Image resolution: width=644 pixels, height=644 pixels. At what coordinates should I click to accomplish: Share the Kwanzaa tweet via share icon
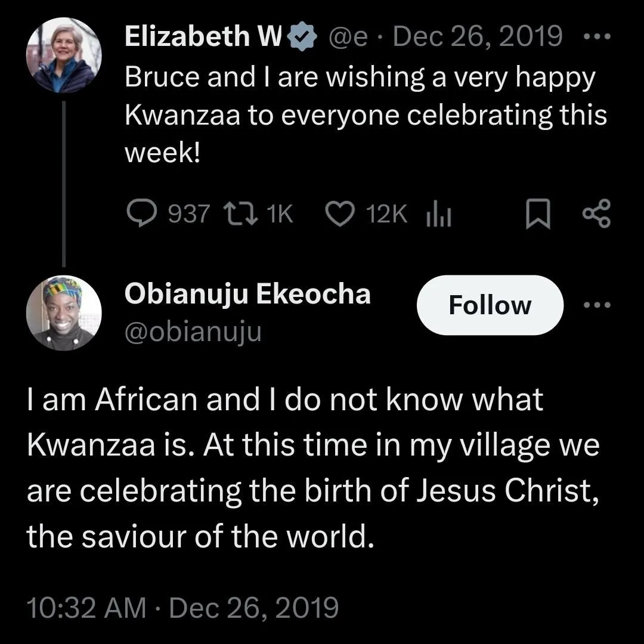click(x=596, y=214)
